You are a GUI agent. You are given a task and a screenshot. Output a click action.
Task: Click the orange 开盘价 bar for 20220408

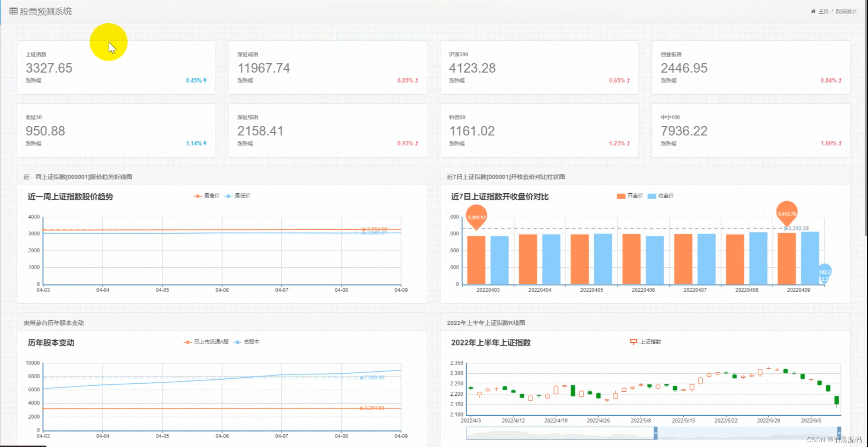click(735, 259)
